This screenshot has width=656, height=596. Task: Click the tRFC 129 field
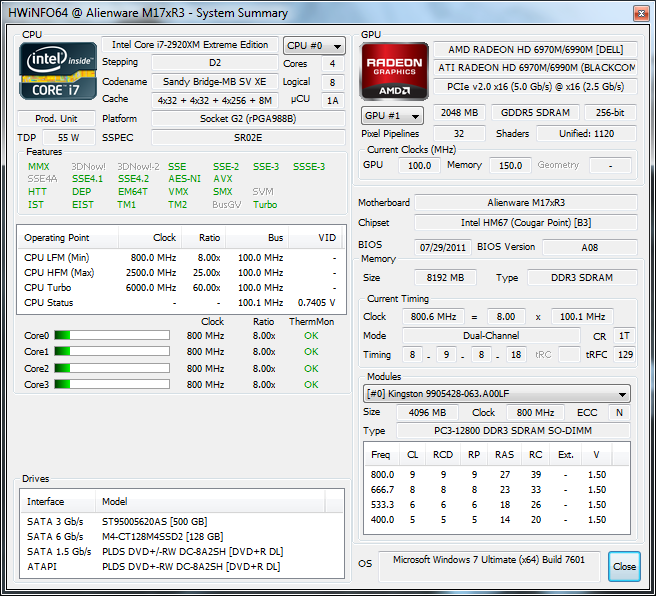[625, 355]
